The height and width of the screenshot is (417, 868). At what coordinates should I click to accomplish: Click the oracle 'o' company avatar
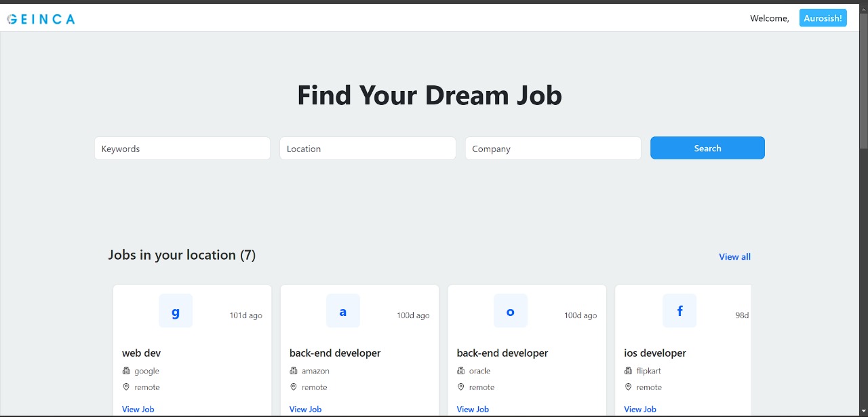[511, 311]
